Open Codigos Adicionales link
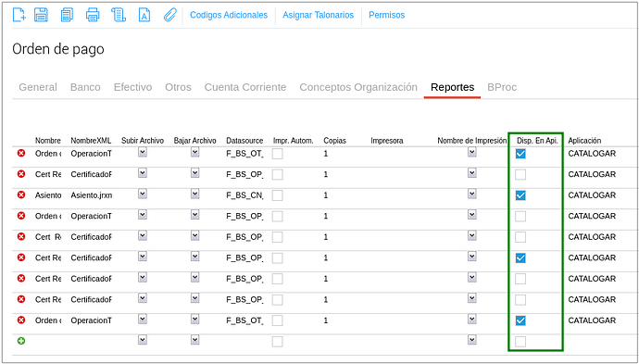 pos(229,15)
